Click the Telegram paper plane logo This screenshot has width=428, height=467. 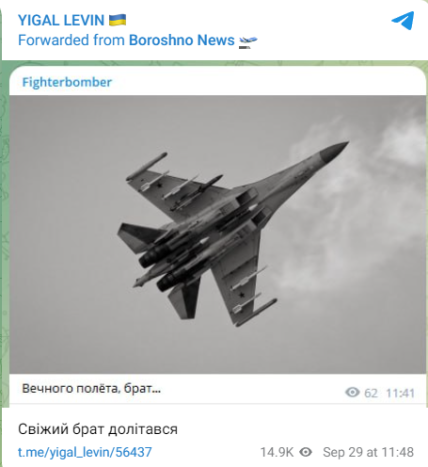point(403,20)
